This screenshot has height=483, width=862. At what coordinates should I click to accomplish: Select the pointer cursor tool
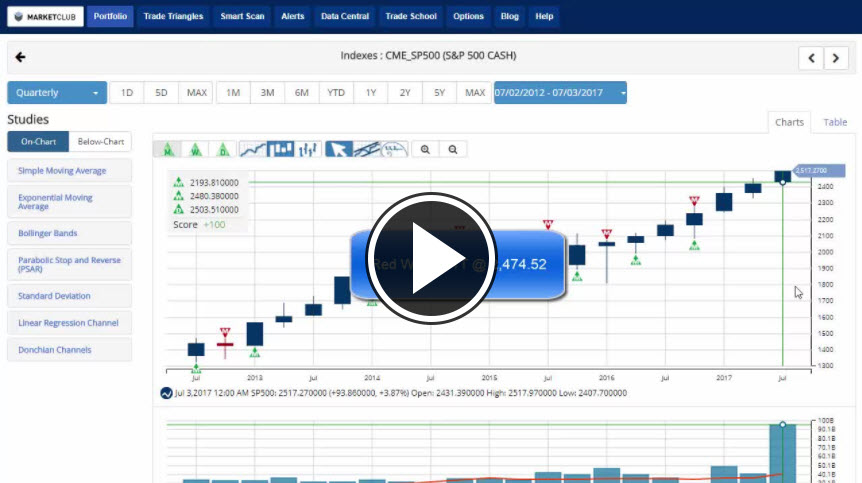339,149
